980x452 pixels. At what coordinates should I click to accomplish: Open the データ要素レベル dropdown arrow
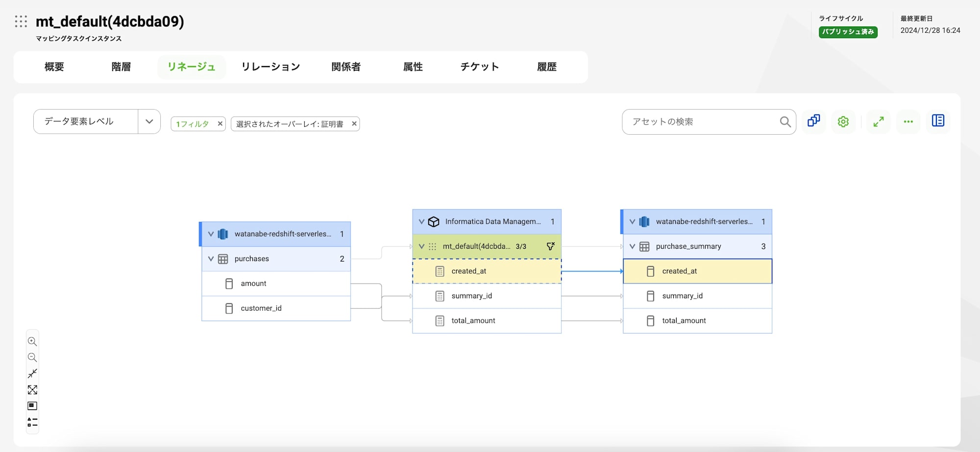click(149, 121)
